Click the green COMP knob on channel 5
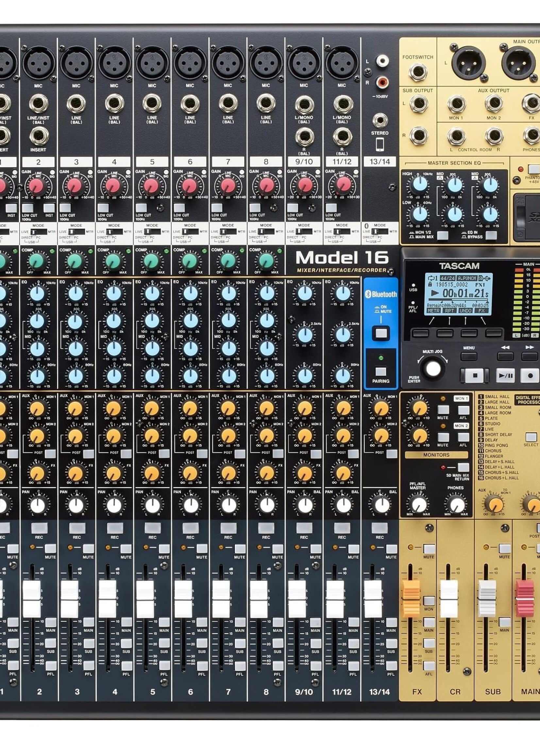This screenshot has height=756, width=540. (152, 261)
